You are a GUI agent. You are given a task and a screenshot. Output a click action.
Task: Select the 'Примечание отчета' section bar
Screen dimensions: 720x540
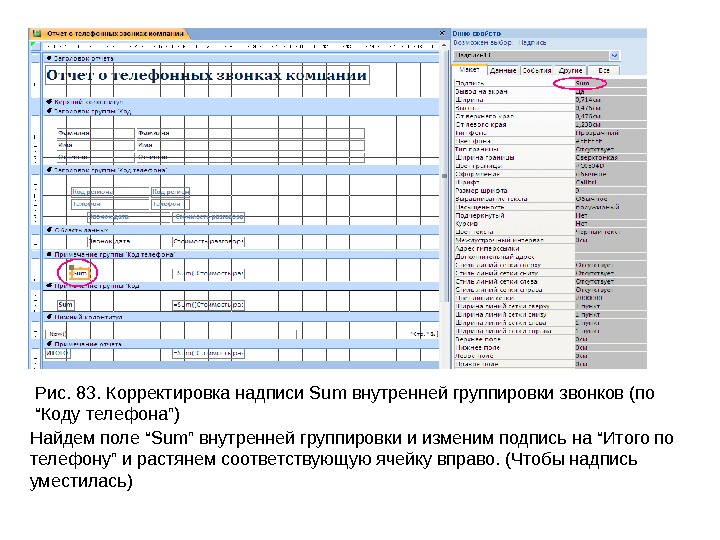[241, 343]
